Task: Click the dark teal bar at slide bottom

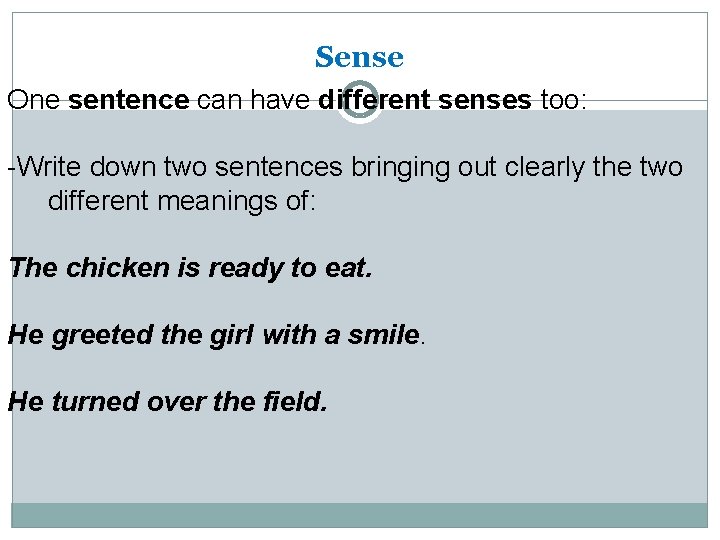Action: coord(359,514)
